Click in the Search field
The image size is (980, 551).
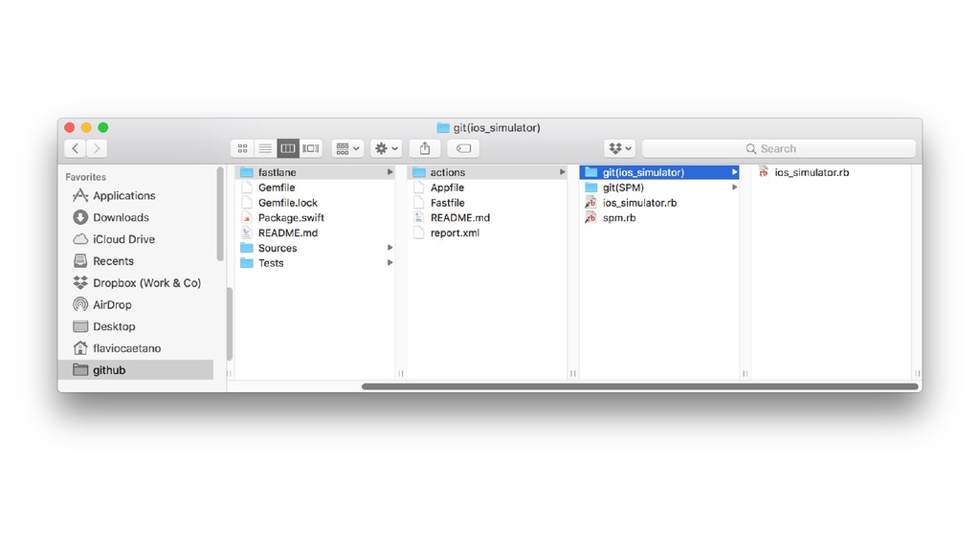pyautogui.click(x=779, y=148)
